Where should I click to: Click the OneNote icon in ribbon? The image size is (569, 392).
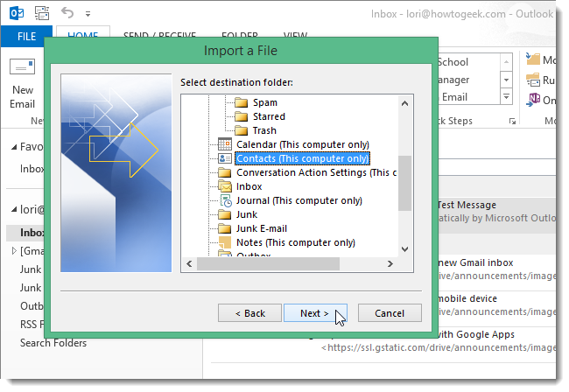click(x=533, y=100)
